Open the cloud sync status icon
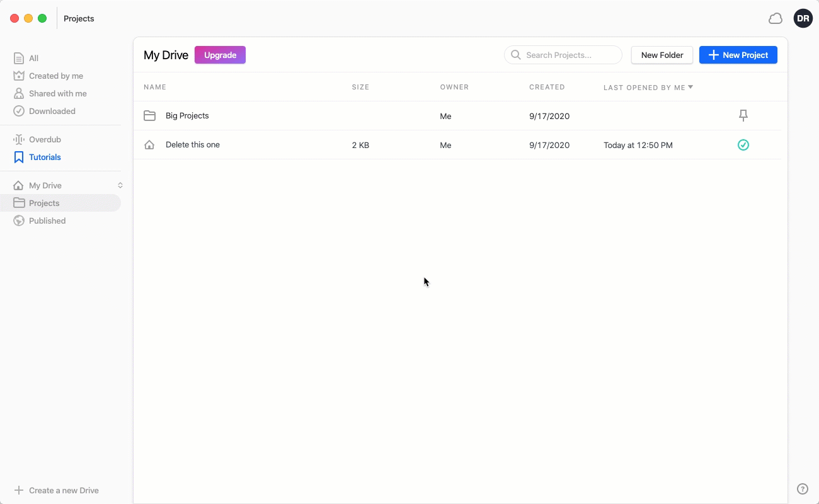Viewport: 819px width, 504px height. pyautogui.click(x=776, y=19)
